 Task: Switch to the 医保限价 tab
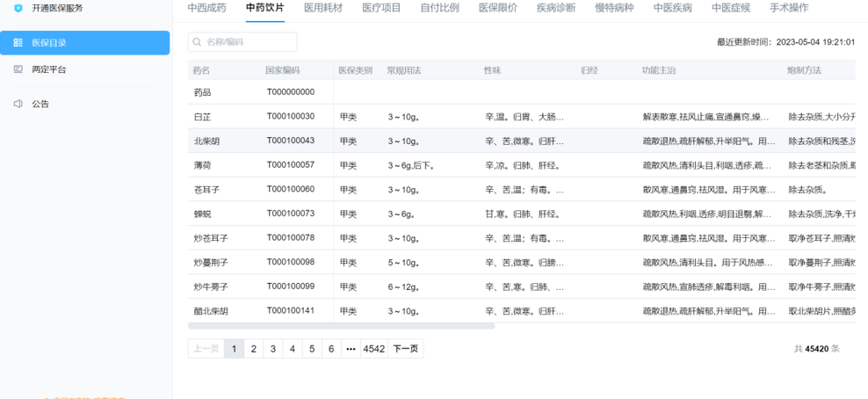coord(497,8)
